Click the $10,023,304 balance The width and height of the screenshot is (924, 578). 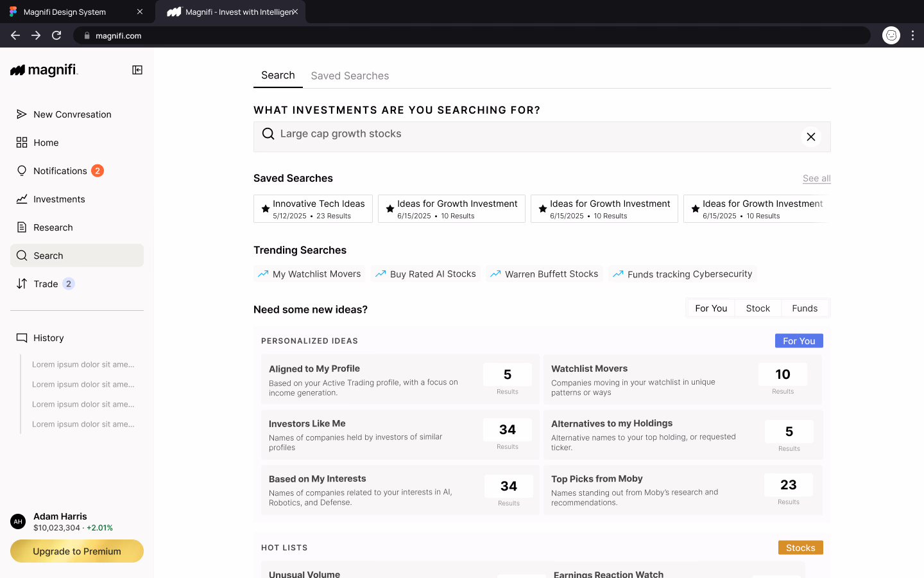pos(56,528)
